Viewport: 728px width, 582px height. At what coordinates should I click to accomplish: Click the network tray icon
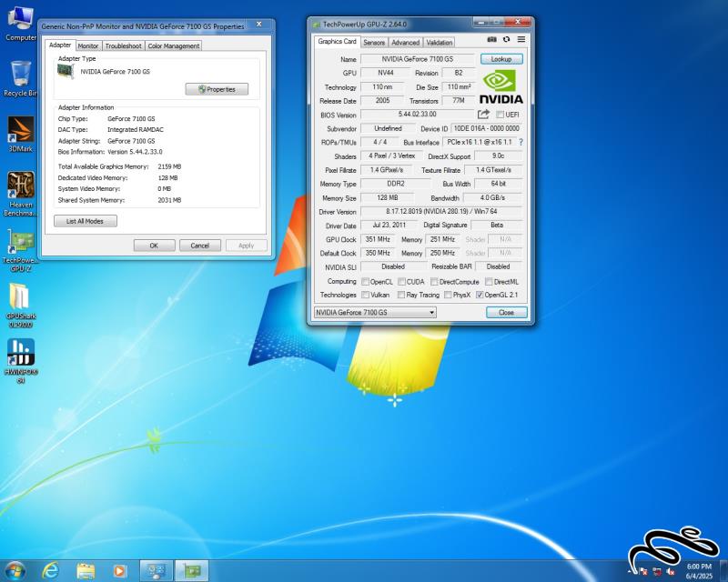click(657, 572)
